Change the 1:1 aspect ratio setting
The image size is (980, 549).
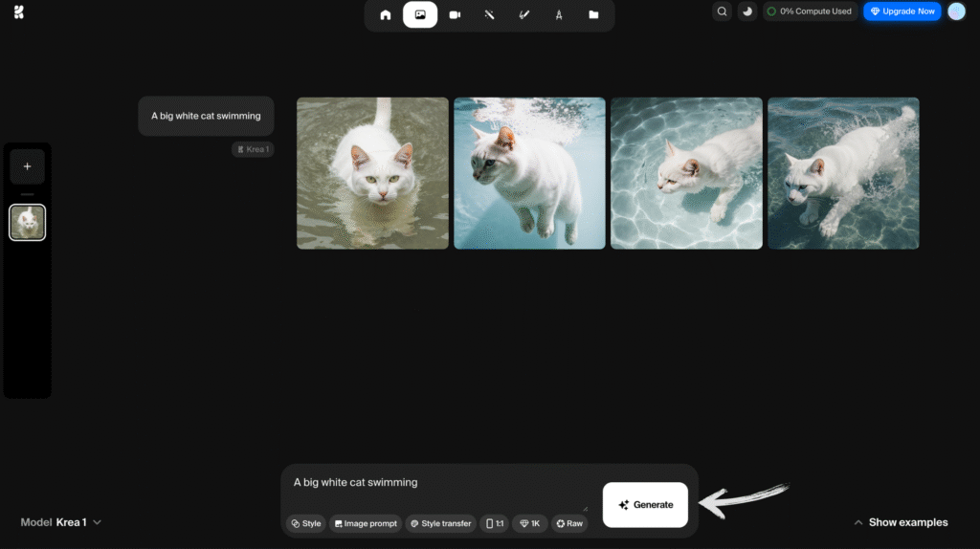coord(495,523)
